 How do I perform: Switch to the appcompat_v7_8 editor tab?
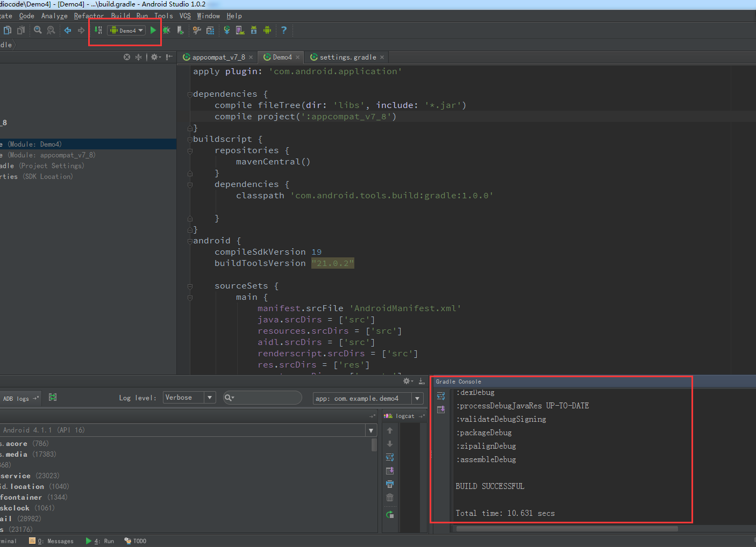click(218, 57)
